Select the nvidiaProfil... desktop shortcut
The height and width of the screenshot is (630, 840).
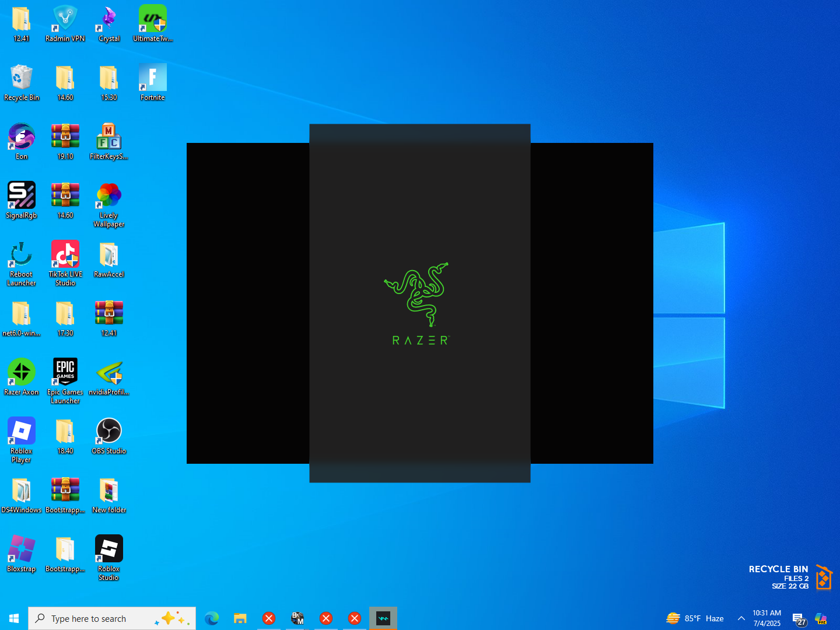click(x=109, y=377)
